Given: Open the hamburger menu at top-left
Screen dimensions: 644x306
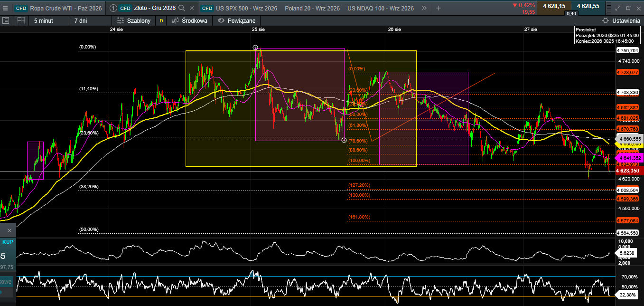Looking at the screenshot, I should pyautogui.click(x=6, y=9).
